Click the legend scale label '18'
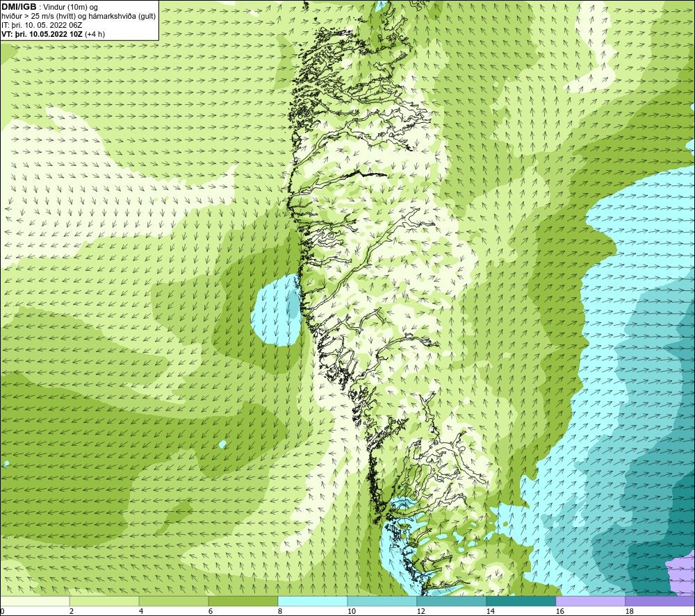This screenshot has height=616, width=695. coord(629,611)
